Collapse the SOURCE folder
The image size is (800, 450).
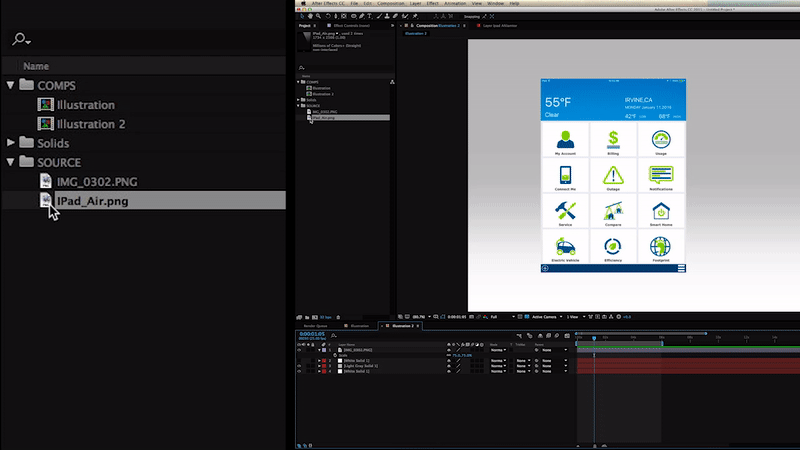click(x=11, y=162)
